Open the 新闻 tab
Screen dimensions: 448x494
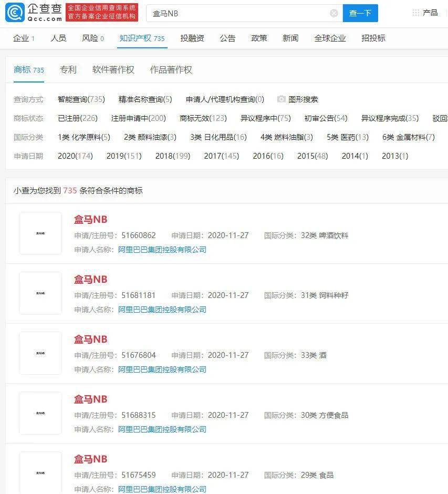[290, 38]
